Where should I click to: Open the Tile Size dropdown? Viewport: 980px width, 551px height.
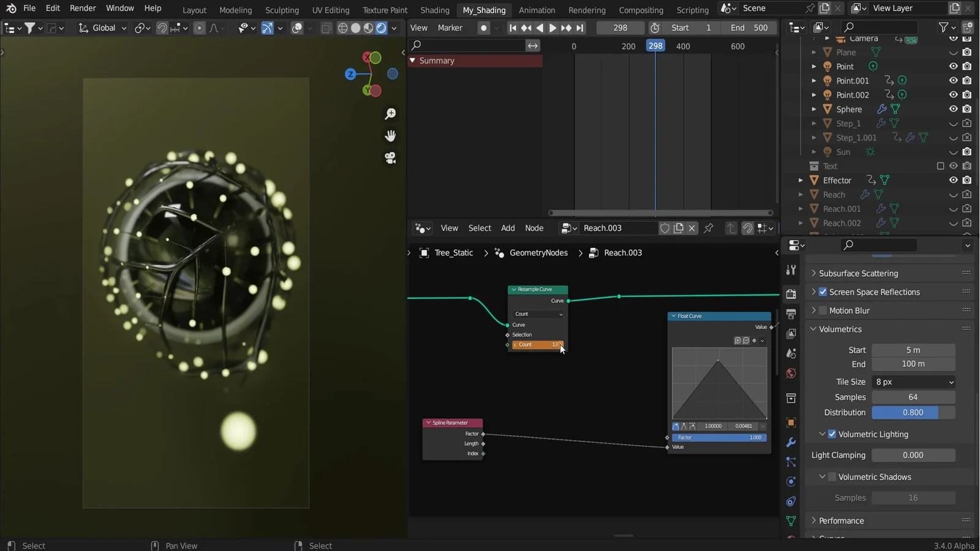913,381
